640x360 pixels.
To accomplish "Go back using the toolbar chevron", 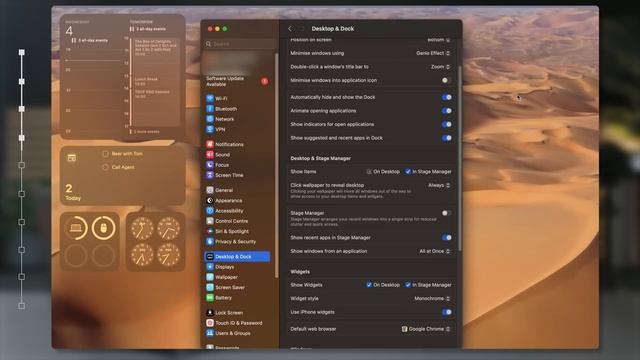I will point(290,29).
